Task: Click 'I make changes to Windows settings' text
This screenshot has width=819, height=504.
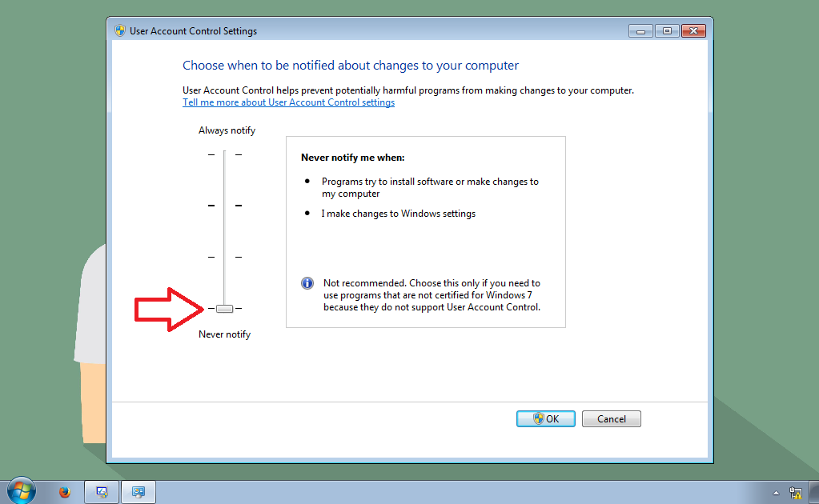Action: (x=399, y=214)
